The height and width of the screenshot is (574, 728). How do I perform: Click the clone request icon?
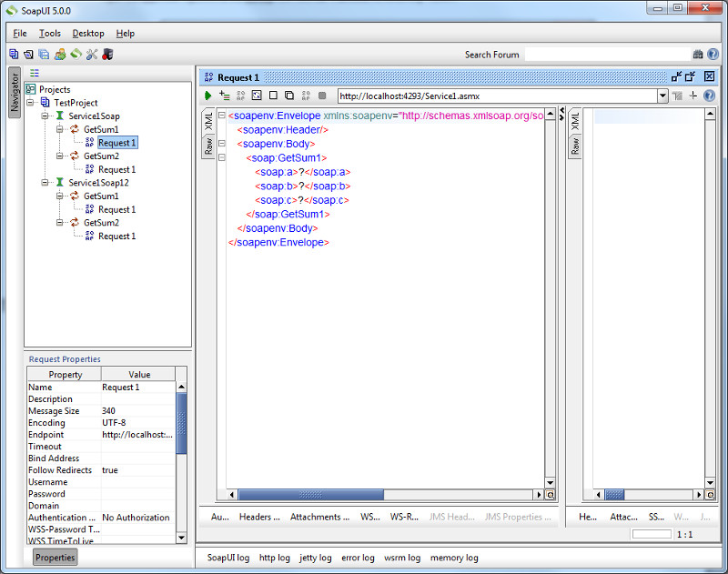click(x=289, y=96)
